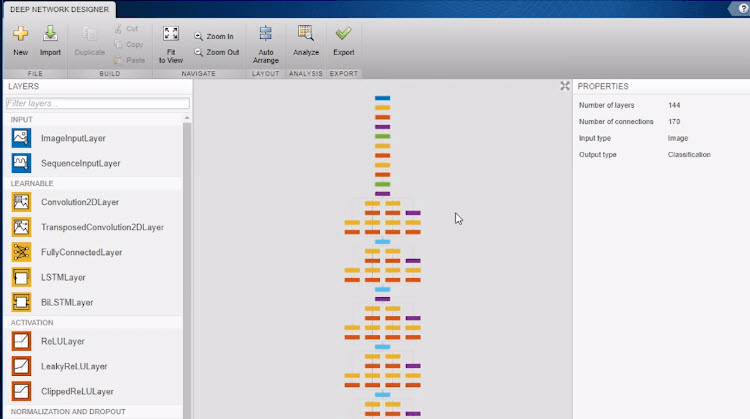
Task: Click the Zoom Out button
Action: pos(217,52)
